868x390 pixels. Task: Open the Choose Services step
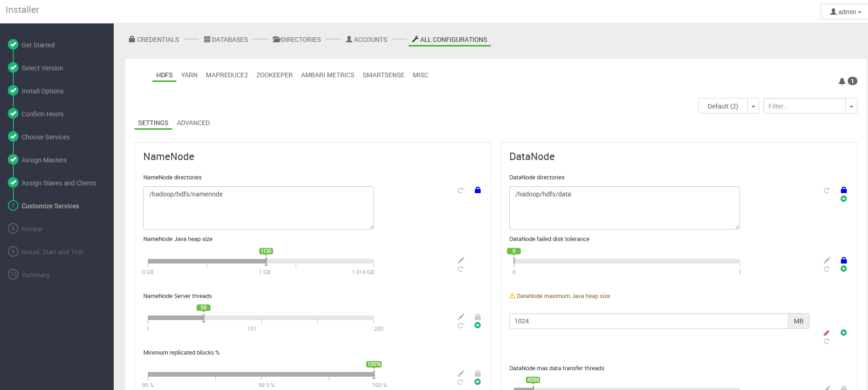coord(46,137)
